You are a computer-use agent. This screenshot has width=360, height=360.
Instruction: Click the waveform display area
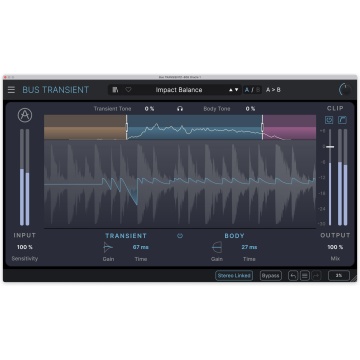tap(180, 184)
